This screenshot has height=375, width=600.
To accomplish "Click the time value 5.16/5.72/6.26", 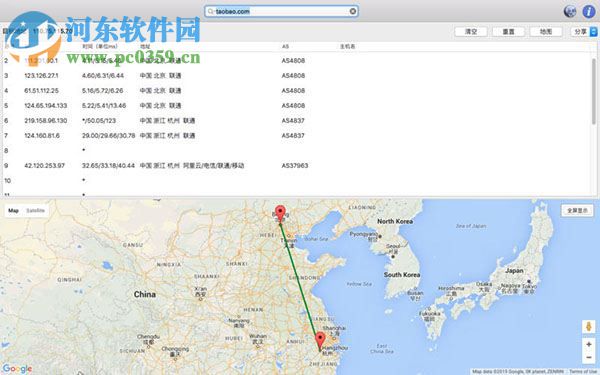I will point(102,91).
